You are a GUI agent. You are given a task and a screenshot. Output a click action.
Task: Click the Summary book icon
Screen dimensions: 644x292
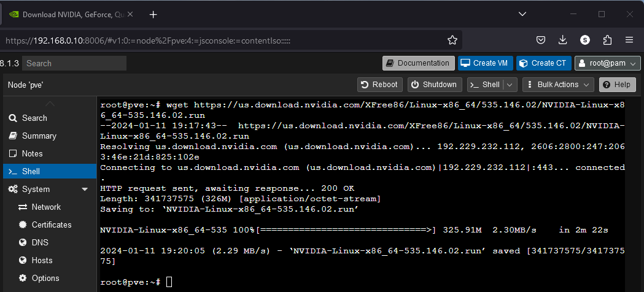pos(13,136)
